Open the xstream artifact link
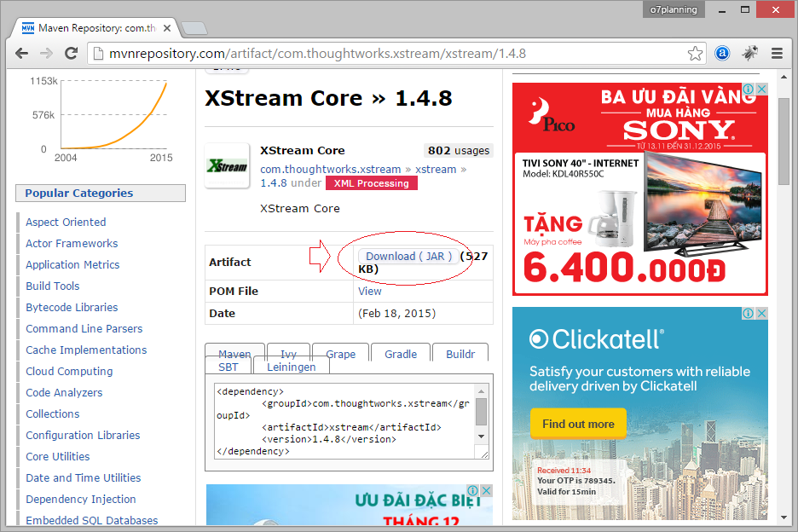This screenshot has height=532, width=798. point(436,170)
